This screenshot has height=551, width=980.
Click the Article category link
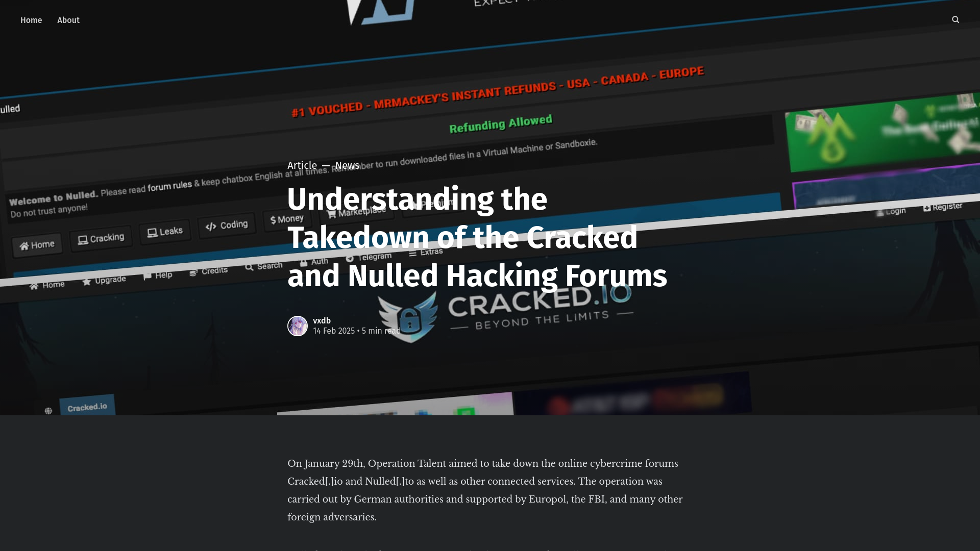[302, 165]
